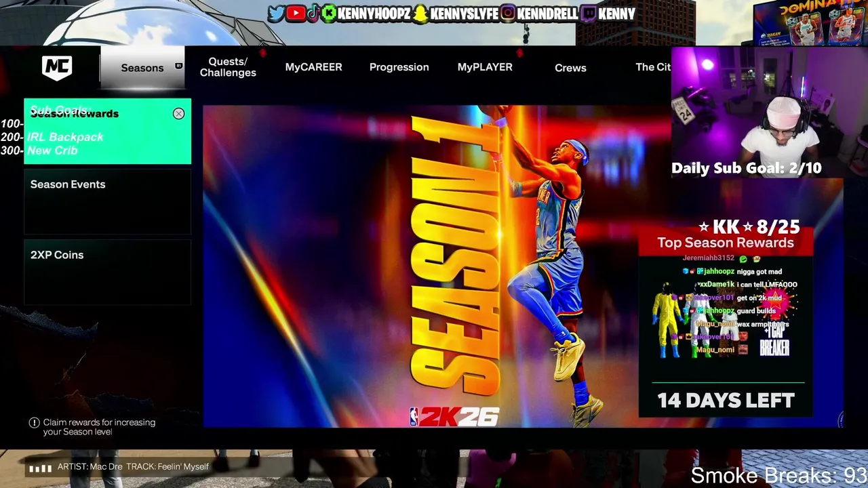Click the music equalizer bars icon

[x=41, y=468]
